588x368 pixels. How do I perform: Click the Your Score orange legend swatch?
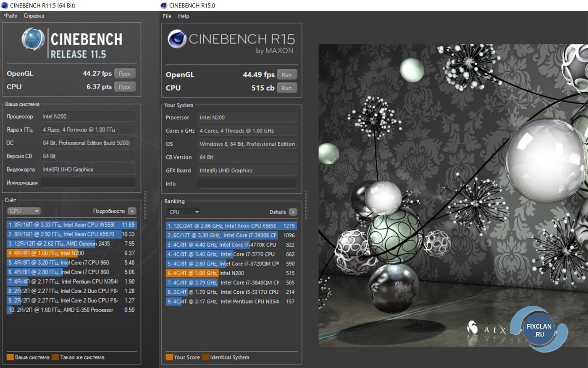(169, 358)
